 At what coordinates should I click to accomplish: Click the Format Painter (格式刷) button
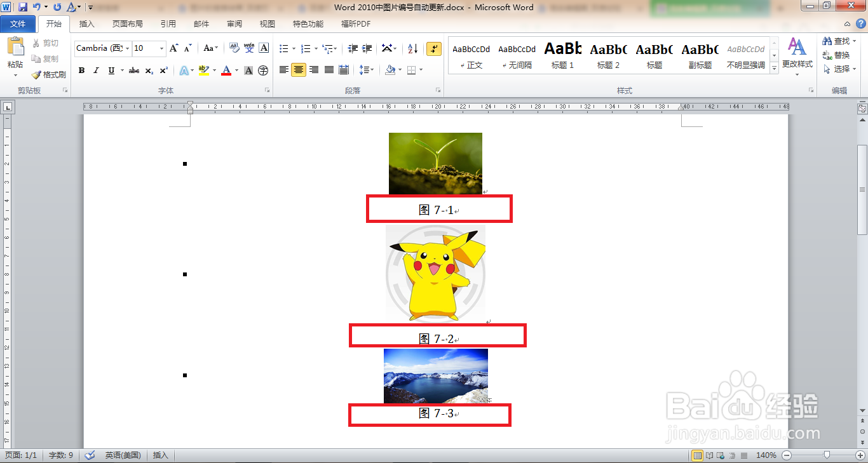48,74
